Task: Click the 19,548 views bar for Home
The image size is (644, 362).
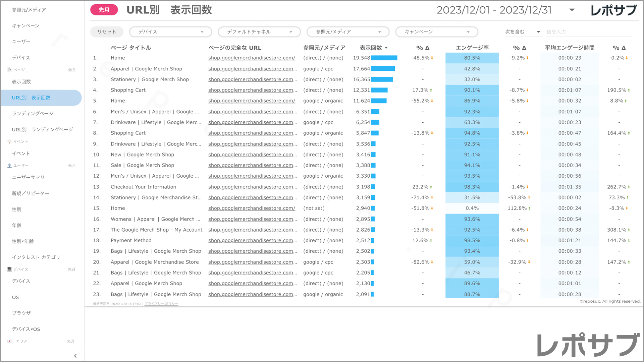Action: click(384, 58)
